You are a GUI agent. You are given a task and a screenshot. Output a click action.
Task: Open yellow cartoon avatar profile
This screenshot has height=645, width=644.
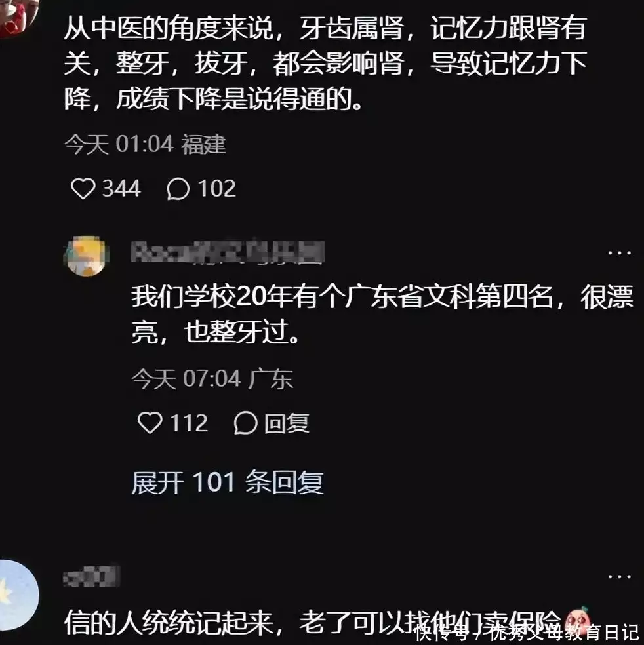(x=87, y=256)
